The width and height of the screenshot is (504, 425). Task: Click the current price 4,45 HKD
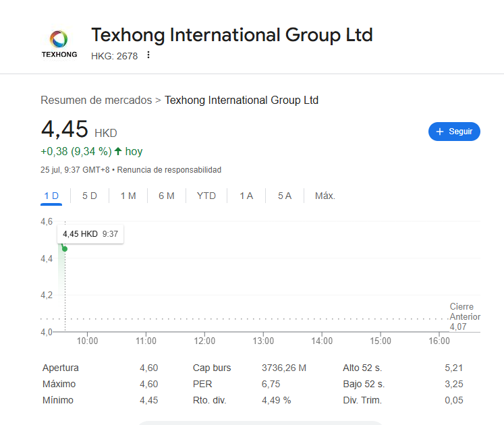(x=79, y=130)
